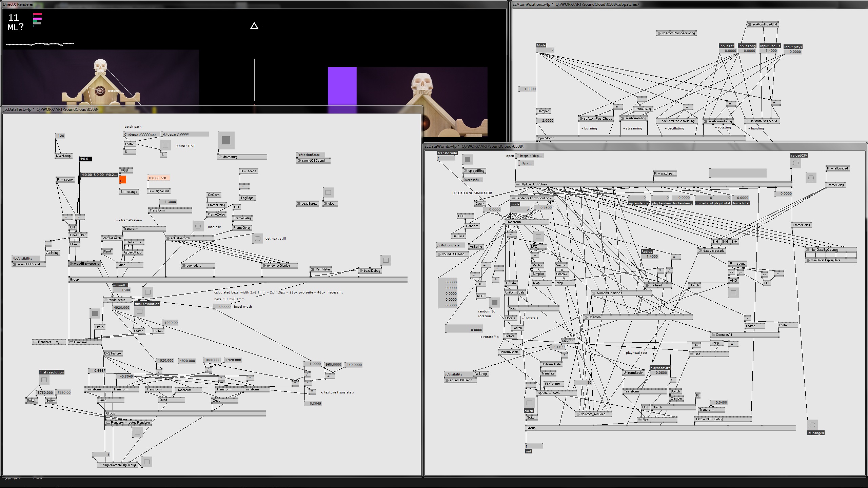
Task: Click the load csv bang button
Action: coord(198,226)
